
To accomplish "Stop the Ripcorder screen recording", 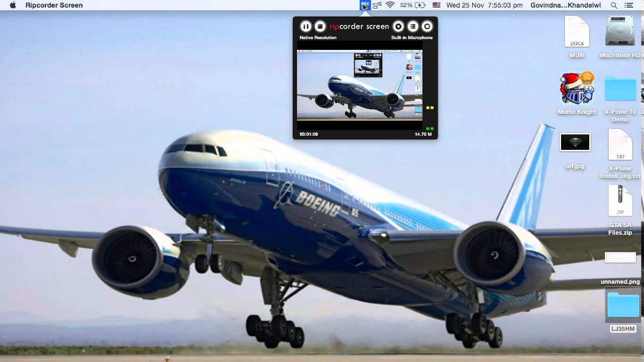I will 320,27.
